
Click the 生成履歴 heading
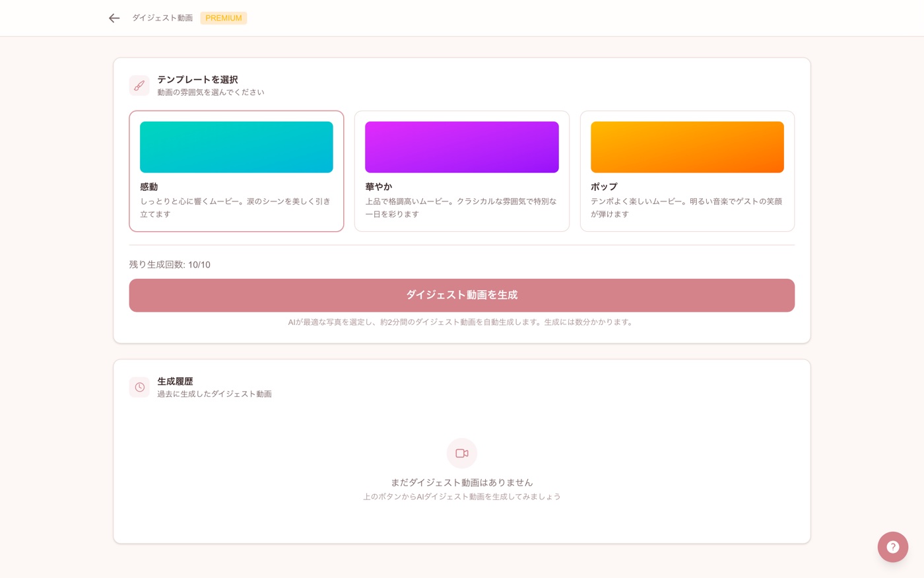175,381
